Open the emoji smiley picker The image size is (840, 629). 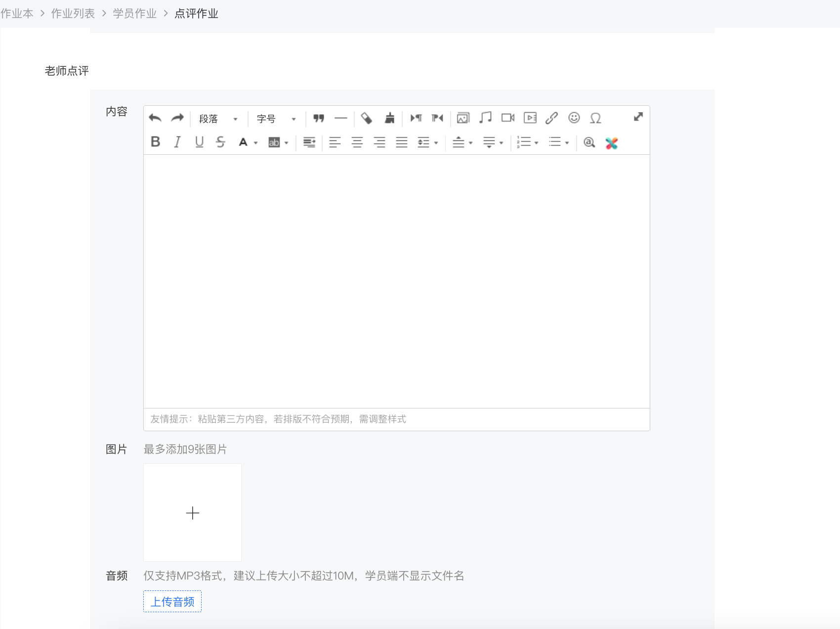pyautogui.click(x=574, y=118)
